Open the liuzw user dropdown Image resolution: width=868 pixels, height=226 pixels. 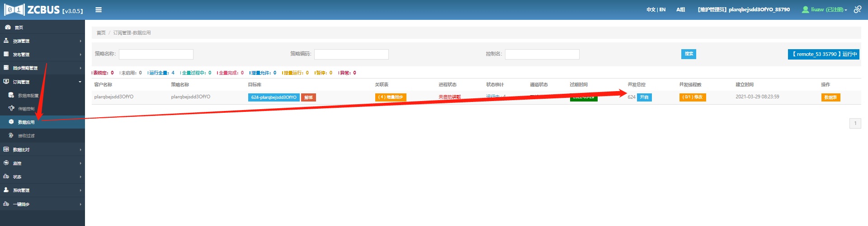[x=824, y=9]
